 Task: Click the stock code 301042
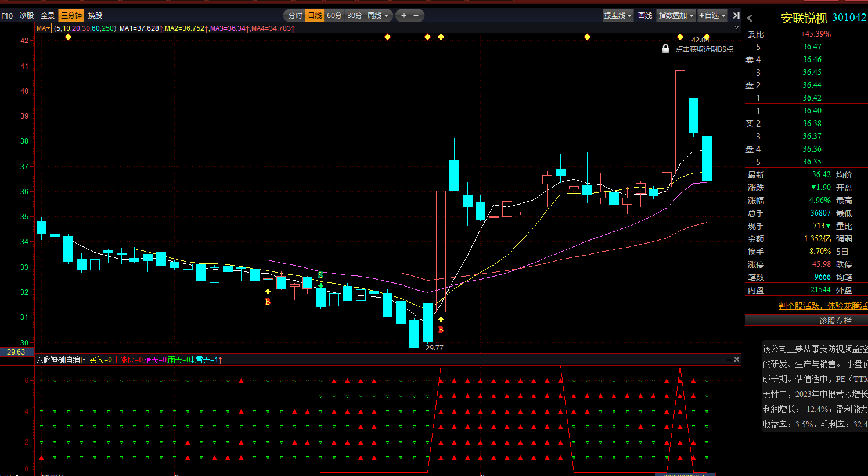[x=849, y=17]
